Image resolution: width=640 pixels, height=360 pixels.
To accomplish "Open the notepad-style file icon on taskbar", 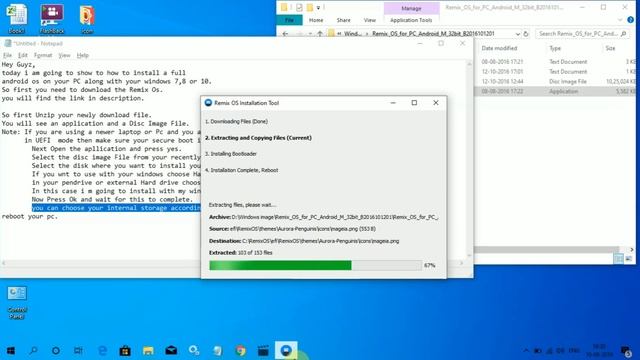I will pyautogui.click(x=217, y=350).
